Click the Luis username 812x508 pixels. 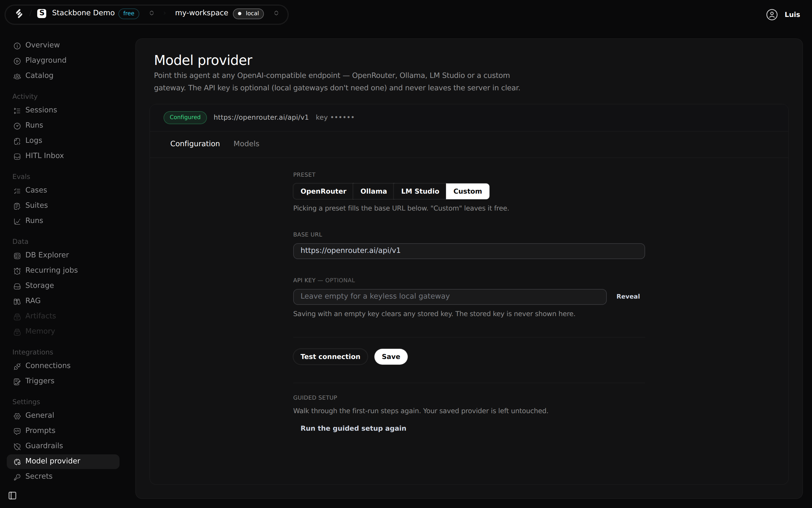pos(792,15)
